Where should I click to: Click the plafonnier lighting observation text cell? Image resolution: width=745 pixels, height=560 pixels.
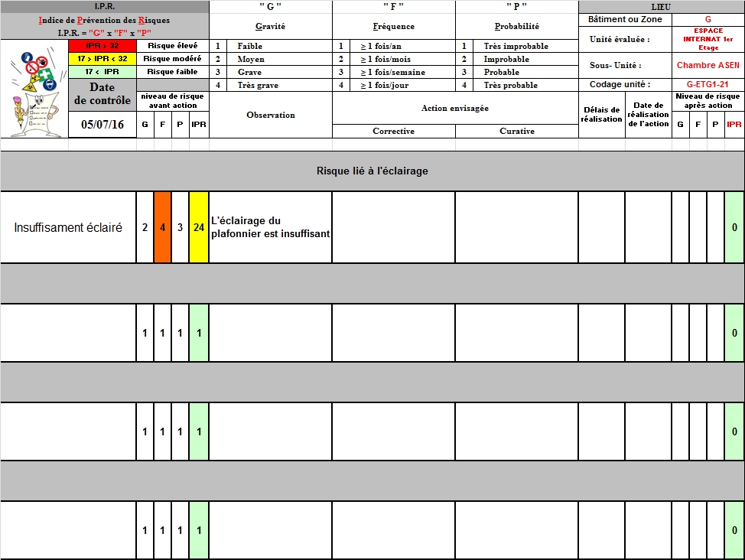tap(270, 228)
